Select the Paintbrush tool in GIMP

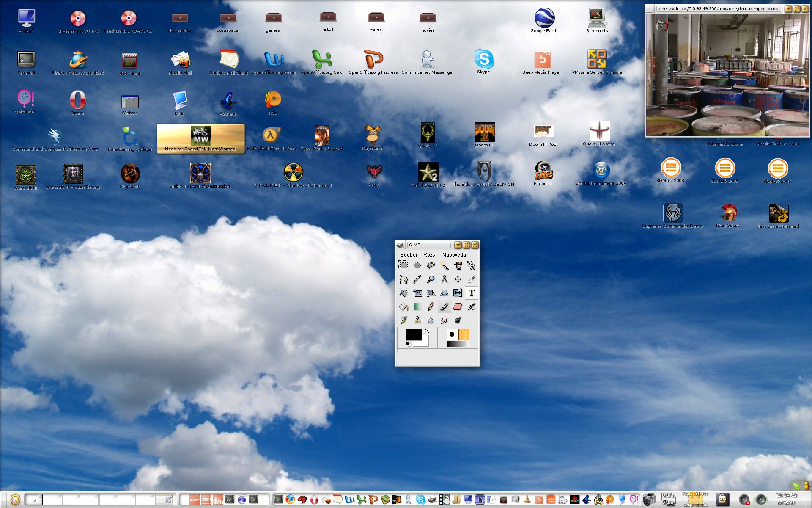444,306
